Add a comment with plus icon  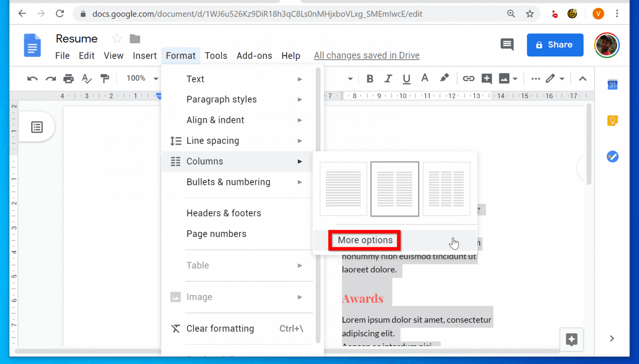click(x=487, y=79)
